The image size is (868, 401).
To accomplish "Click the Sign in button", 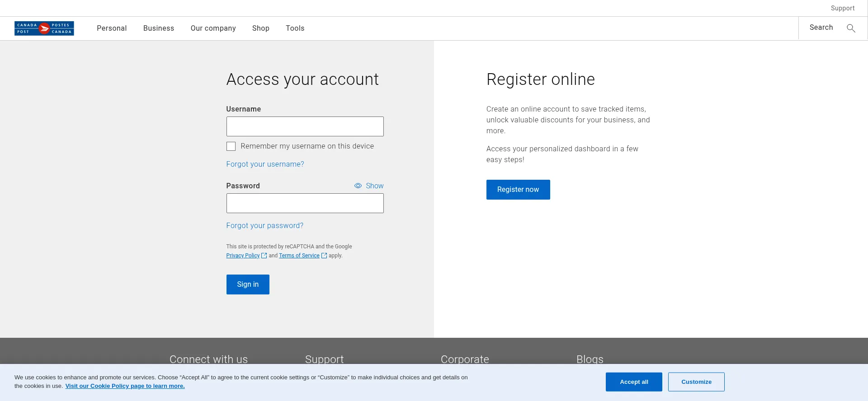I will 248,284.
